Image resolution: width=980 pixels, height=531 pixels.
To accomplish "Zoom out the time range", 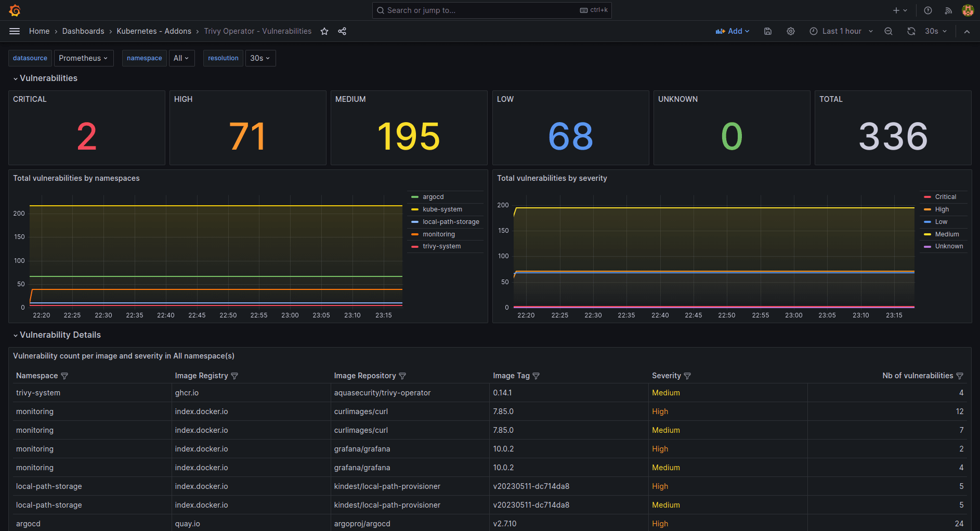I will click(x=888, y=31).
